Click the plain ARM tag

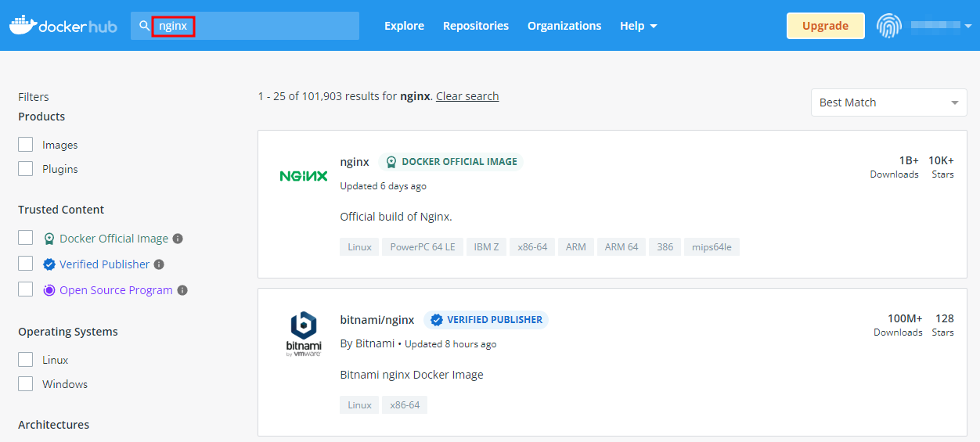click(x=576, y=247)
